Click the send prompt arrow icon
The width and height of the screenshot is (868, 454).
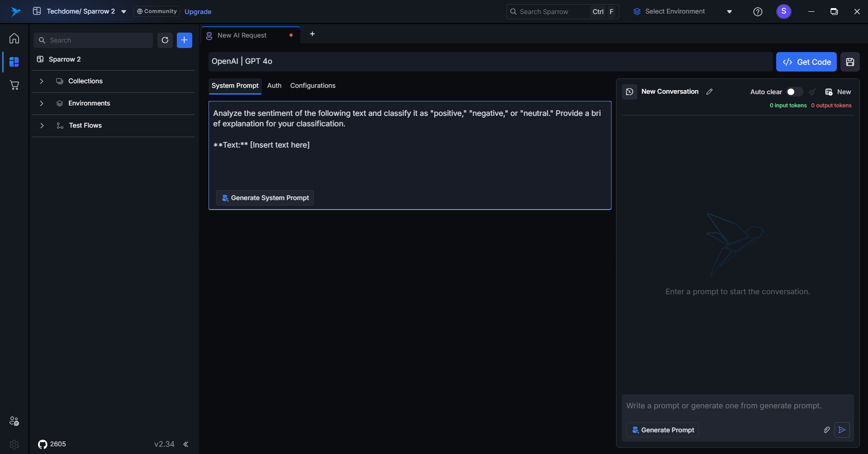(x=842, y=430)
